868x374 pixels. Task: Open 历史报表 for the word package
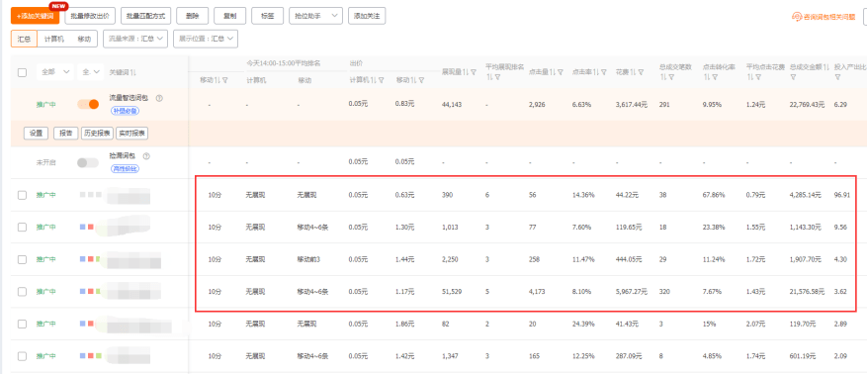pos(98,134)
